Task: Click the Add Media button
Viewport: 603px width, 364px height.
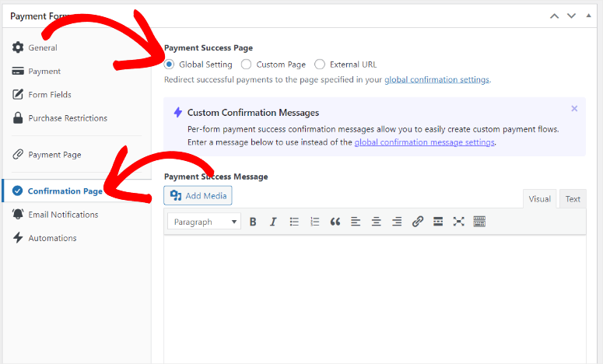Action: click(198, 196)
